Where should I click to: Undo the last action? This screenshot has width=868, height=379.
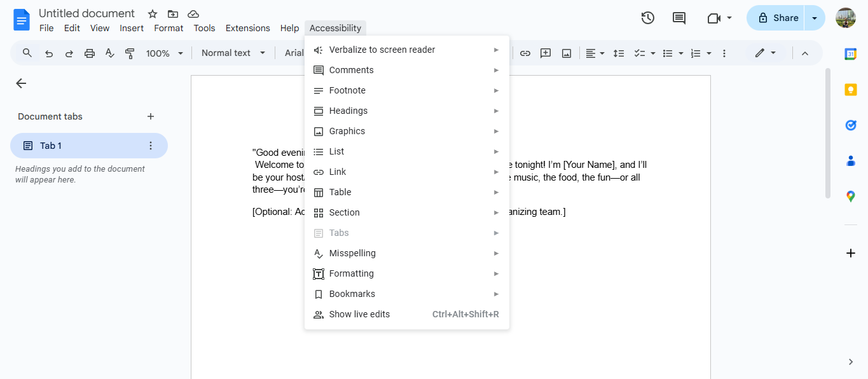click(x=48, y=53)
